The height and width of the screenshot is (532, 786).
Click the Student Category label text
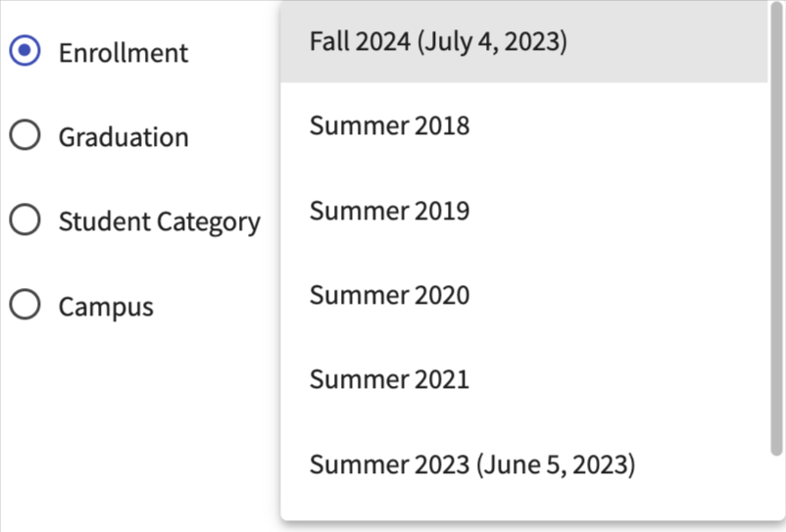pos(159,222)
